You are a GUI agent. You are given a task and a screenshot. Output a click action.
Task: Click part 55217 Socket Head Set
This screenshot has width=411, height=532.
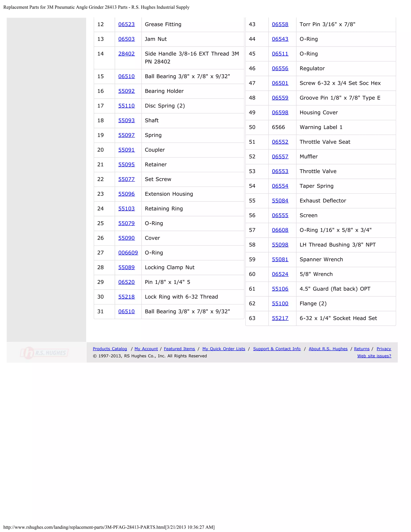pos(280,318)
